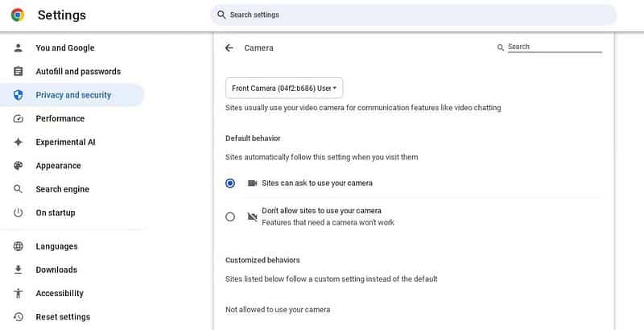The height and width of the screenshot is (330, 644).
Task: Open You and Google settings section
Action: [x=65, y=48]
